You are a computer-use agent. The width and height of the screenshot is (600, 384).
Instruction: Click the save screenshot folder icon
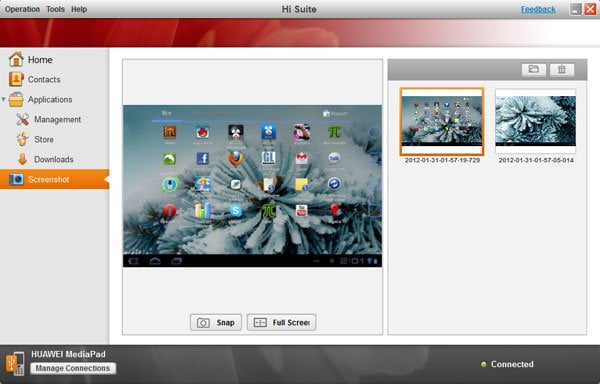[x=534, y=70]
